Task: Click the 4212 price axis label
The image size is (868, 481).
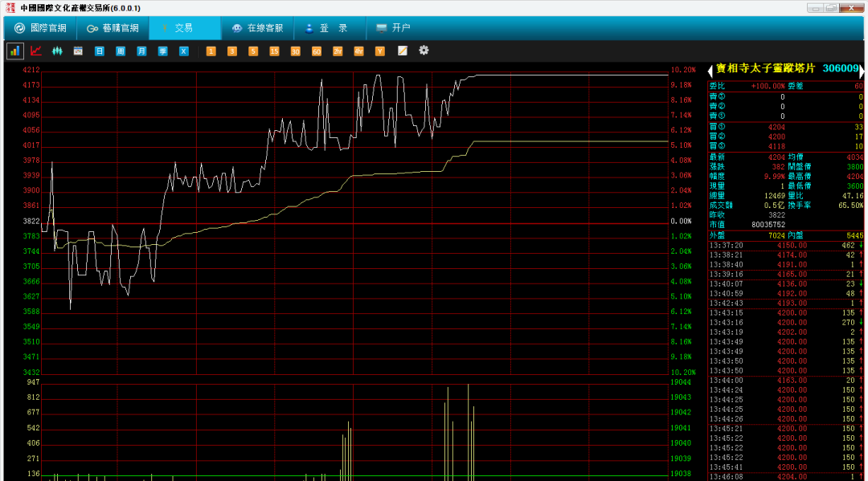Action: pyautogui.click(x=31, y=70)
